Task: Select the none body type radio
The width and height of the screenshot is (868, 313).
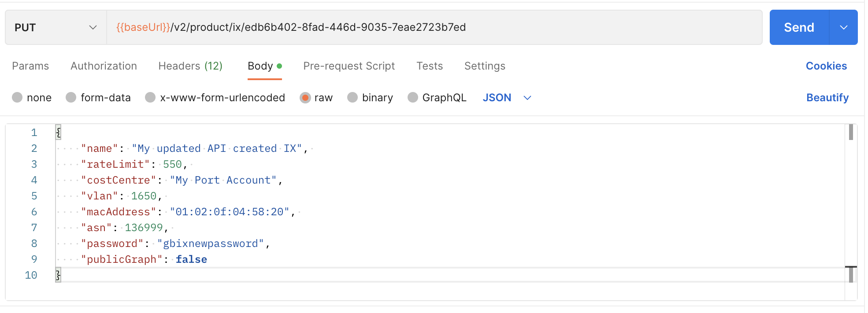Action: [x=18, y=97]
